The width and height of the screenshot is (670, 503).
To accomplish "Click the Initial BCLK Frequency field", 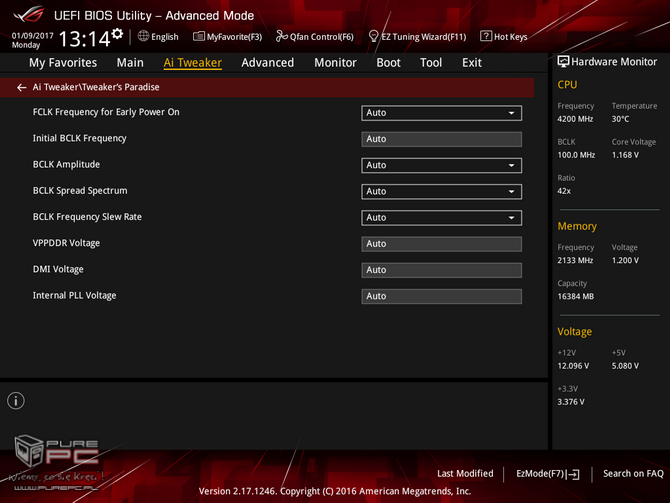I will (441, 139).
